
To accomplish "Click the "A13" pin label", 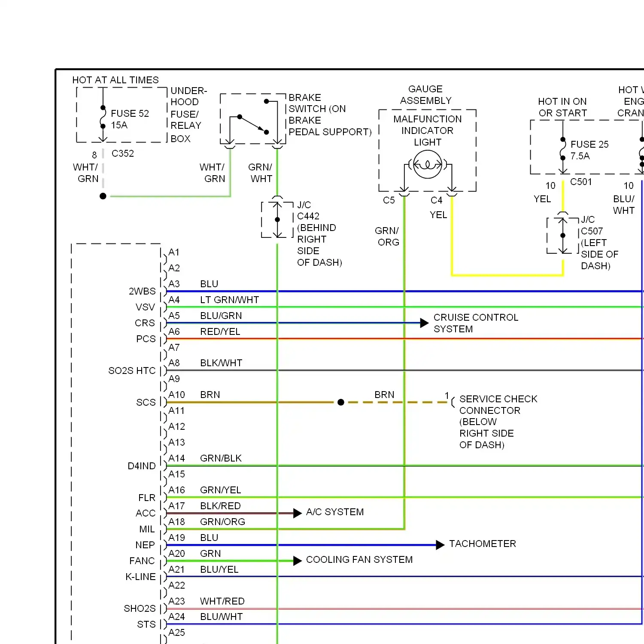I will 176,442.
